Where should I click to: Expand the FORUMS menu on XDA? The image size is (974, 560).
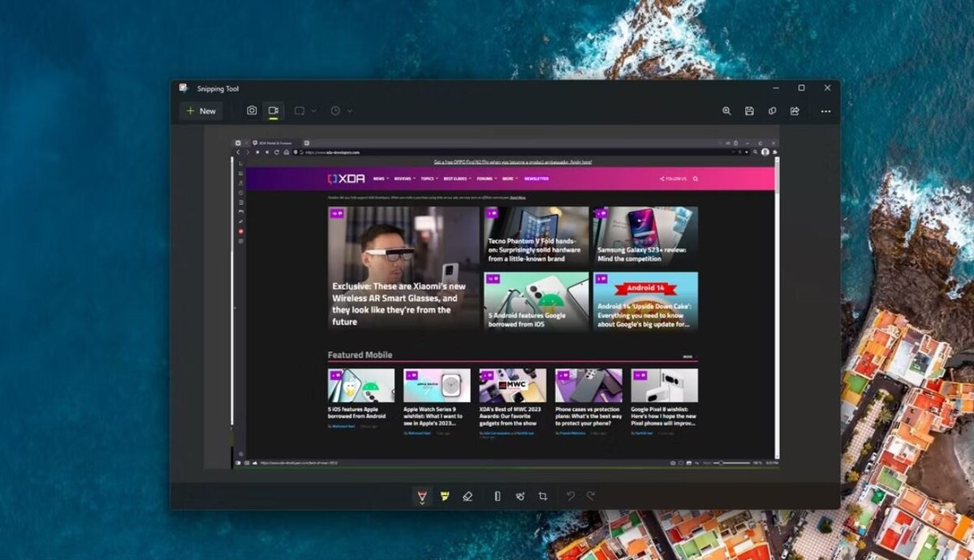487,179
